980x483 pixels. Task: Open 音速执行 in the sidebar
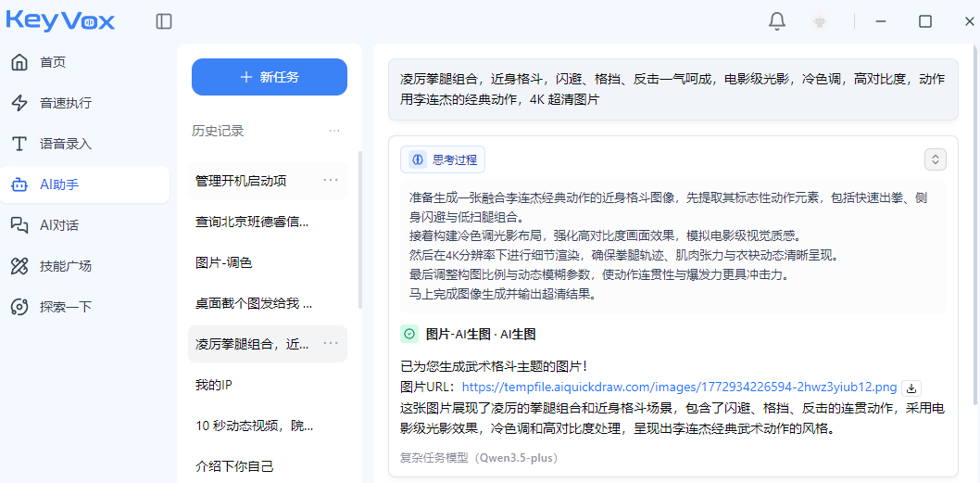(x=65, y=103)
